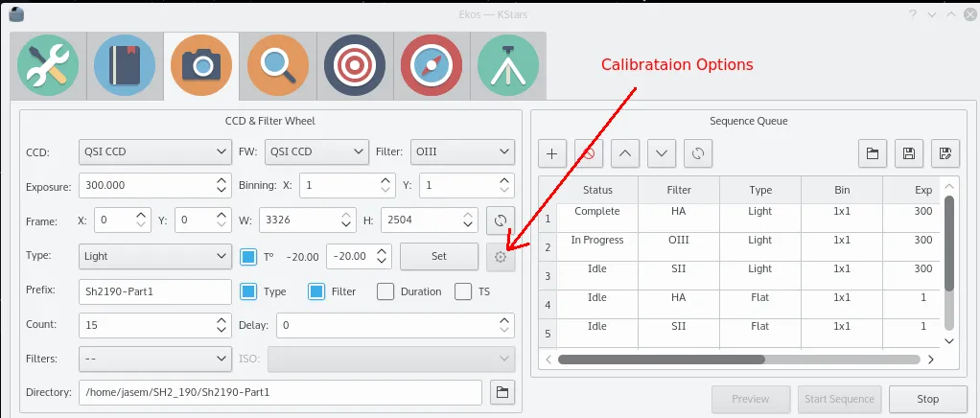Viewport: 980px width, 418px height.
Task: Open the Focus tab with magnifier icon
Action: click(x=278, y=65)
